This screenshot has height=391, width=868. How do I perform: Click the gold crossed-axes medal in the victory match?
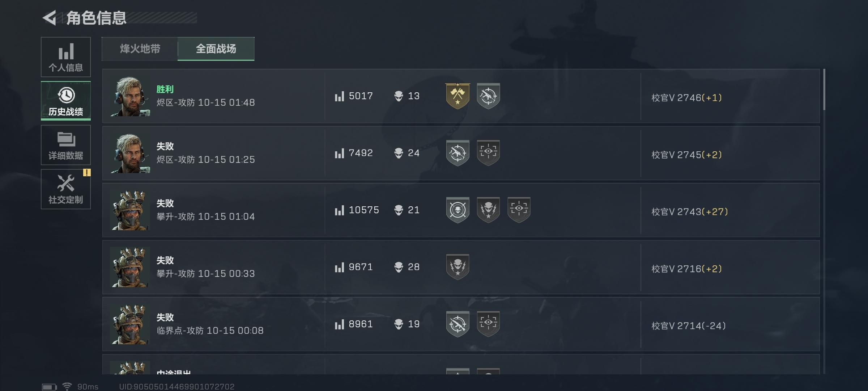(458, 96)
